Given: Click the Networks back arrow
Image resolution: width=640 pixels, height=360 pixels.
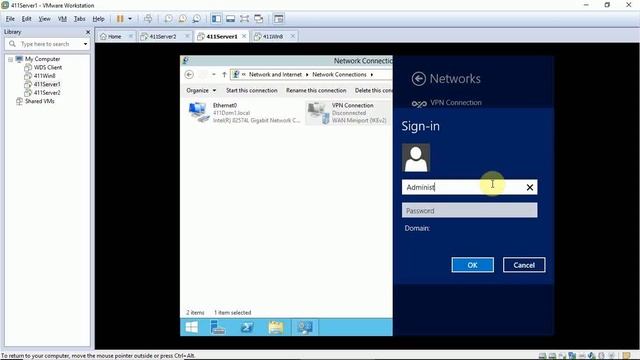Looking at the screenshot, I should [x=418, y=79].
